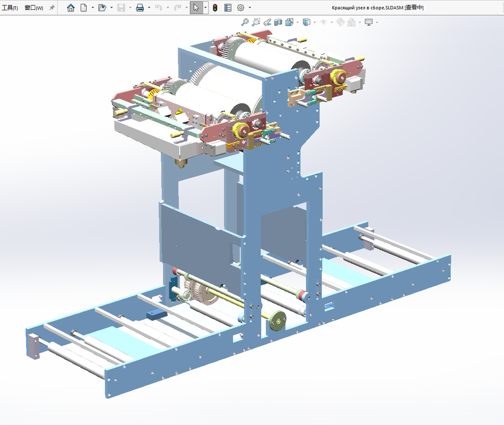Open an existing file
The height and width of the screenshot is (425, 504).
pyautogui.click(x=102, y=8)
